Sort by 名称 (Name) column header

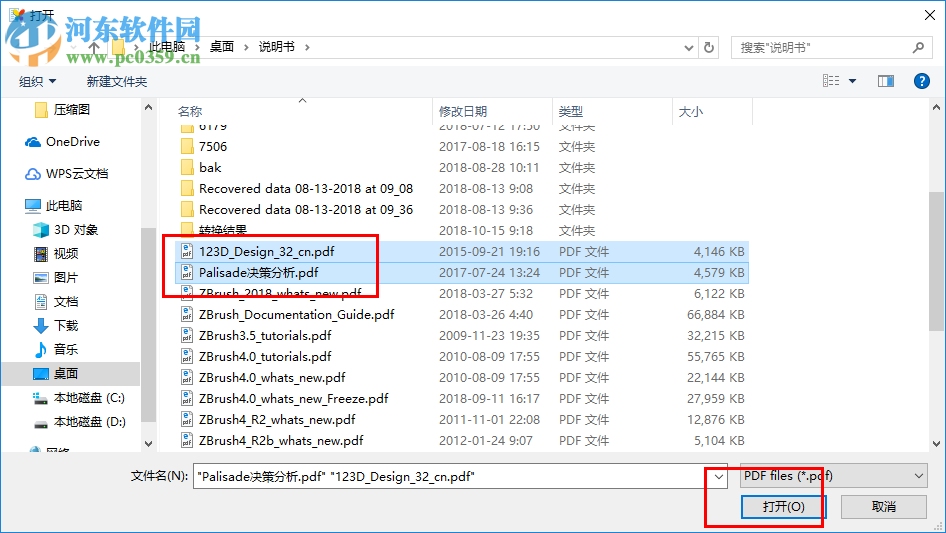(190, 112)
